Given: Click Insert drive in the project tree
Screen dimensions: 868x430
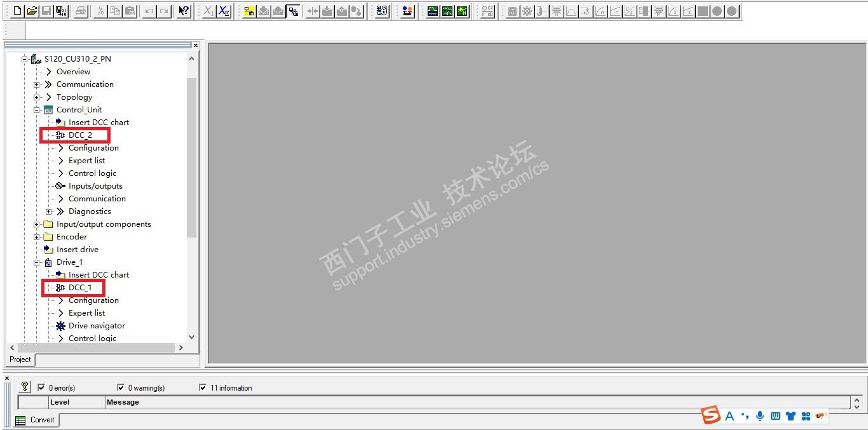Looking at the screenshot, I should click(x=78, y=250).
